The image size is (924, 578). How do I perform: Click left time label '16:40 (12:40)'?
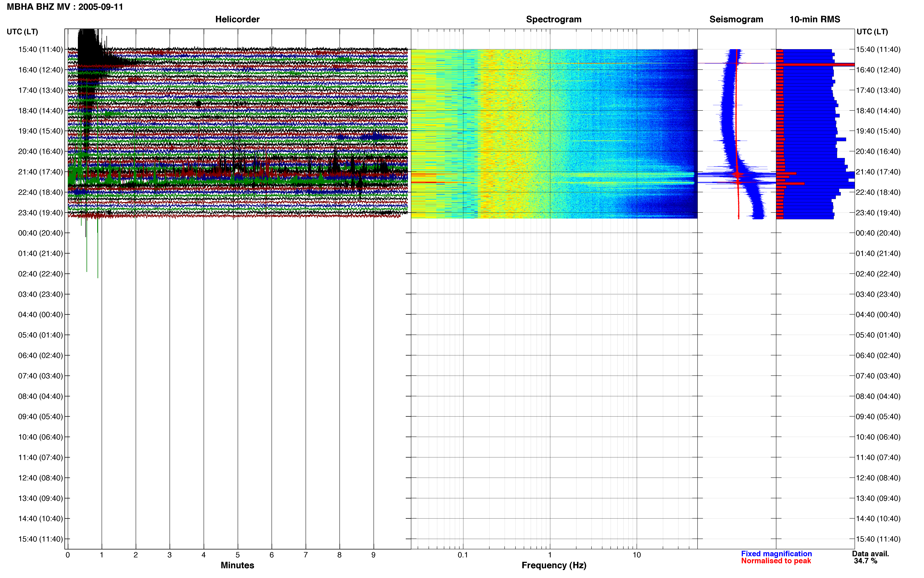[41, 70]
